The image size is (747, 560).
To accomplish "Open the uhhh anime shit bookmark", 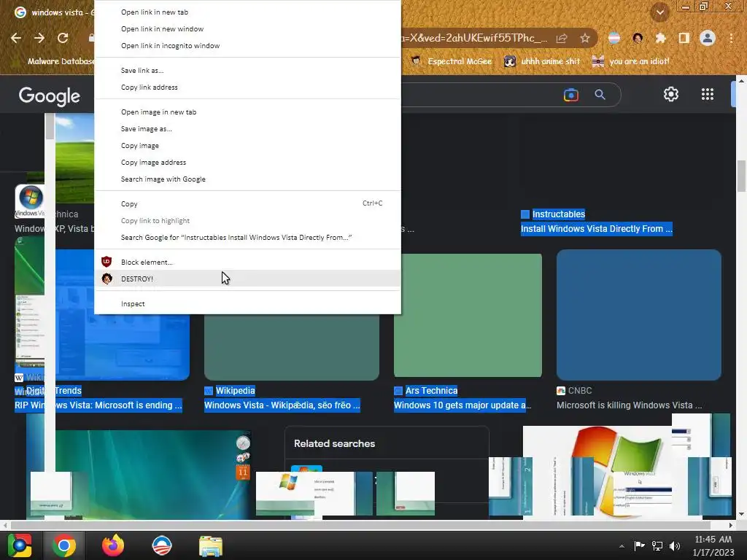I will tap(542, 61).
